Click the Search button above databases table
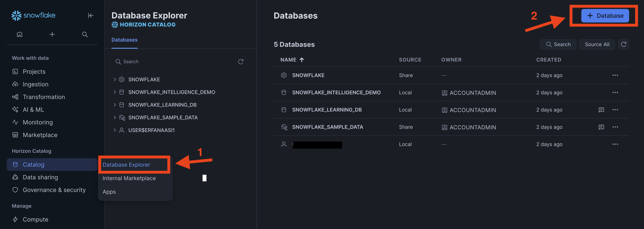This screenshot has width=644, height=229. pyautogui.click(x=558, y=44)
